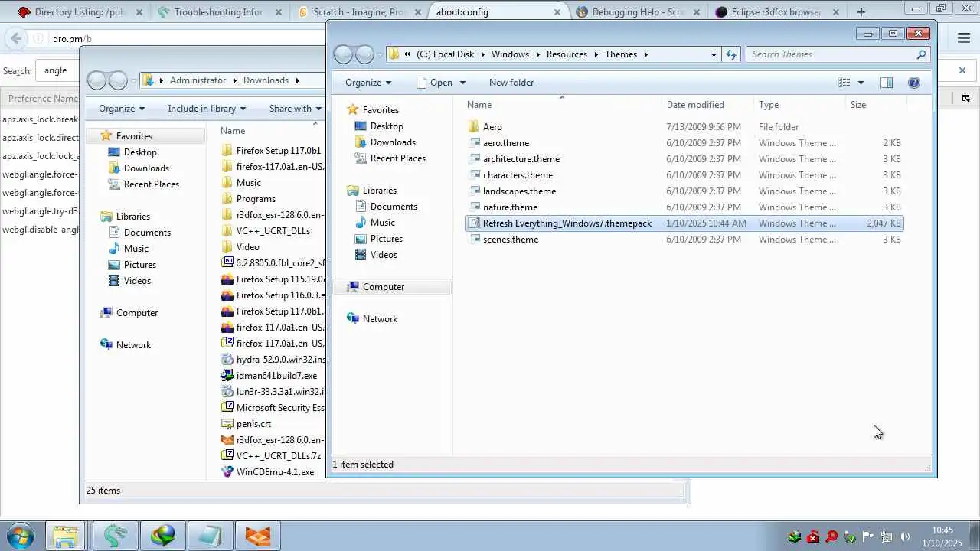This screenshot has width=980, height=551.
Task: Select Computer in Themes navigation pane
Action: (x=384, y=287)
